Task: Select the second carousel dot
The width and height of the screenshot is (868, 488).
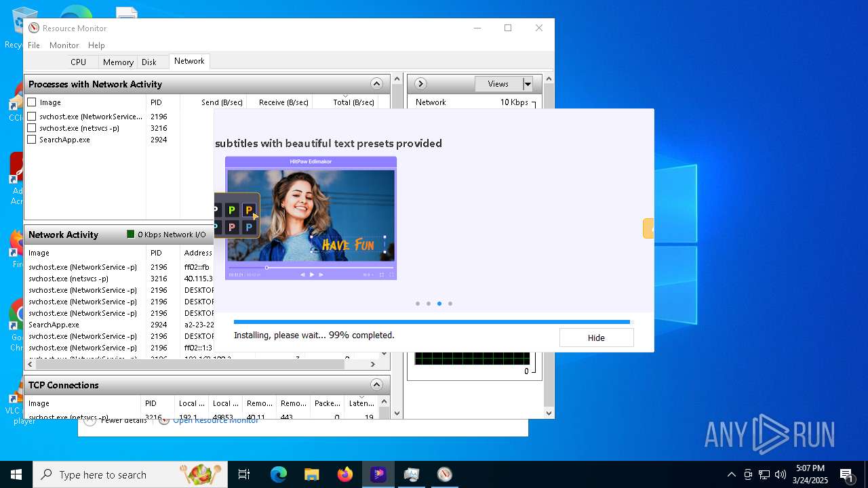Action: (429, 304)
